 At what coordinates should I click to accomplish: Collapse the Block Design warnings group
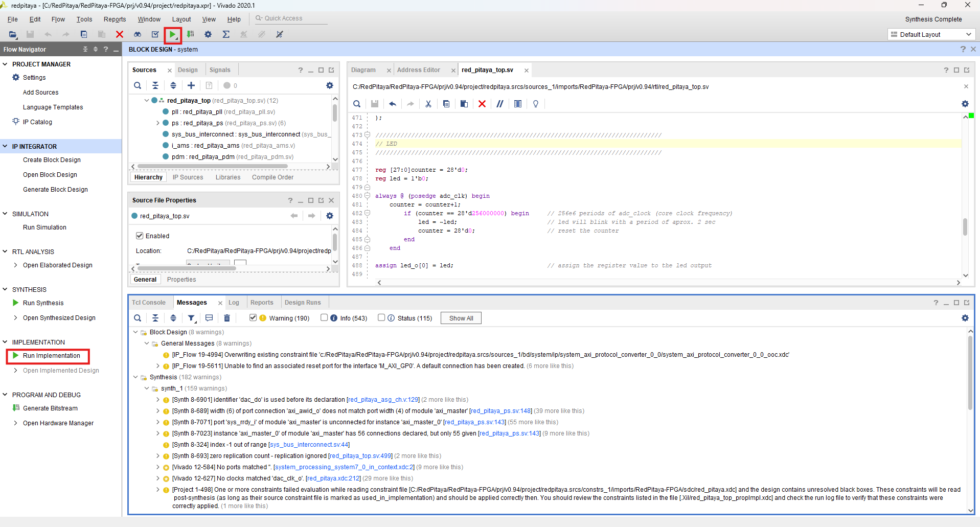point(135,332)
